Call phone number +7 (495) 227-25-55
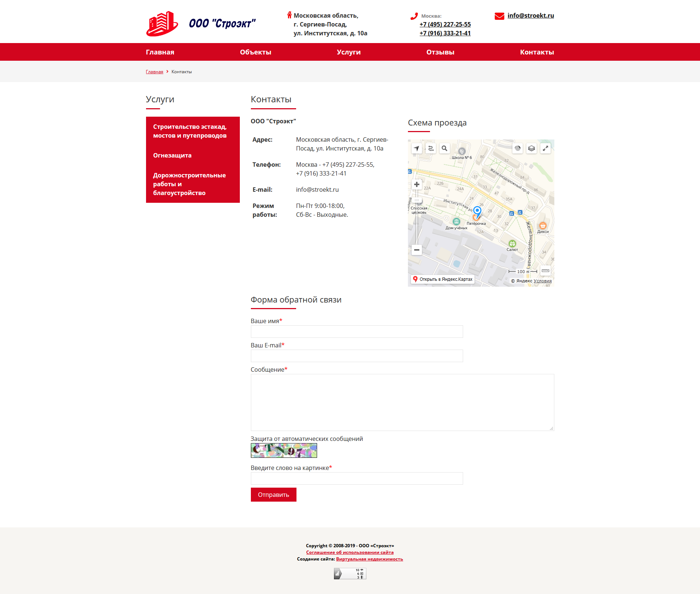This screenshot has width=700, height=594. [445, 24]
